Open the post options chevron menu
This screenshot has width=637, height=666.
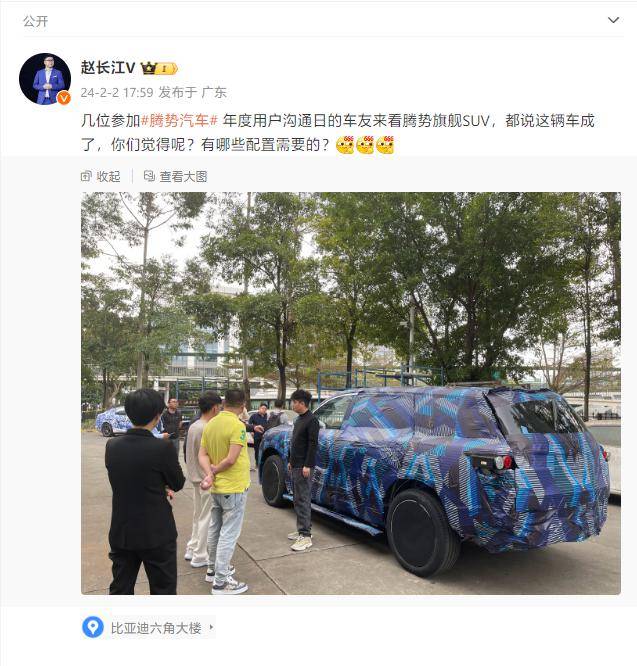click(x=613, y=20)
